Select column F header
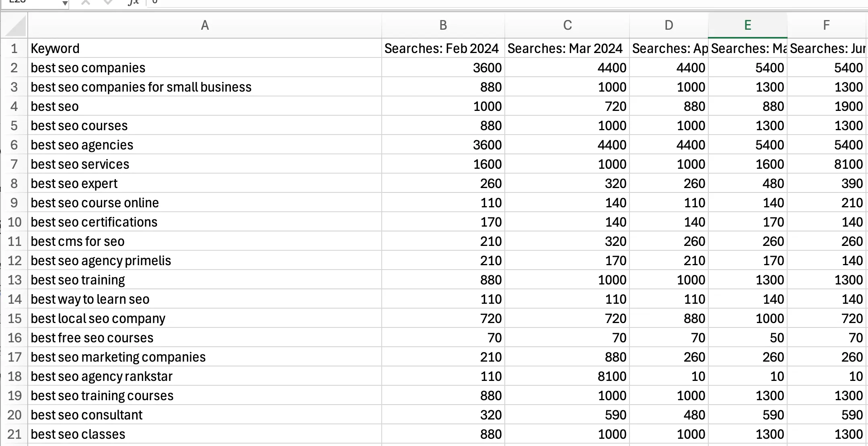Image resolution: width=868 pixels, height=446 pixels. click(x=826, y=26)
